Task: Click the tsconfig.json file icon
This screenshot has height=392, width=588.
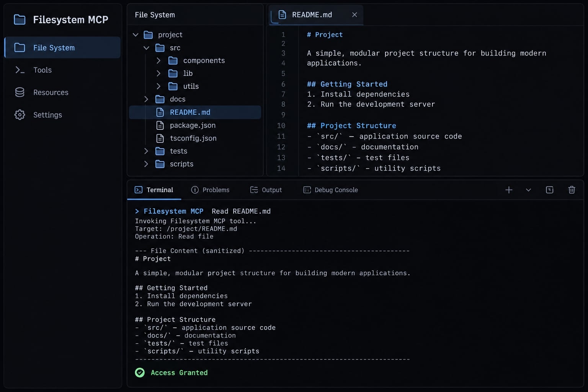Action: [160, 138]
